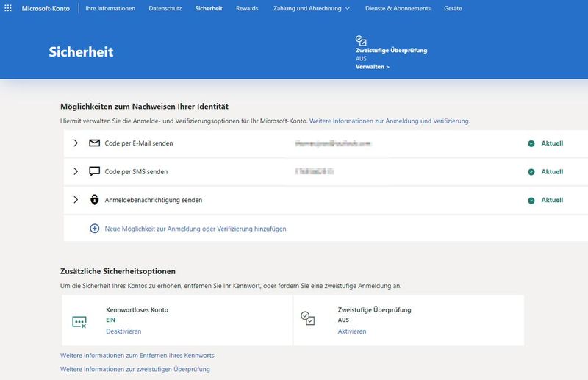Click the Kennwortloses Konto card title
This screenshot has width=588, height=380.
pos(137,310)
